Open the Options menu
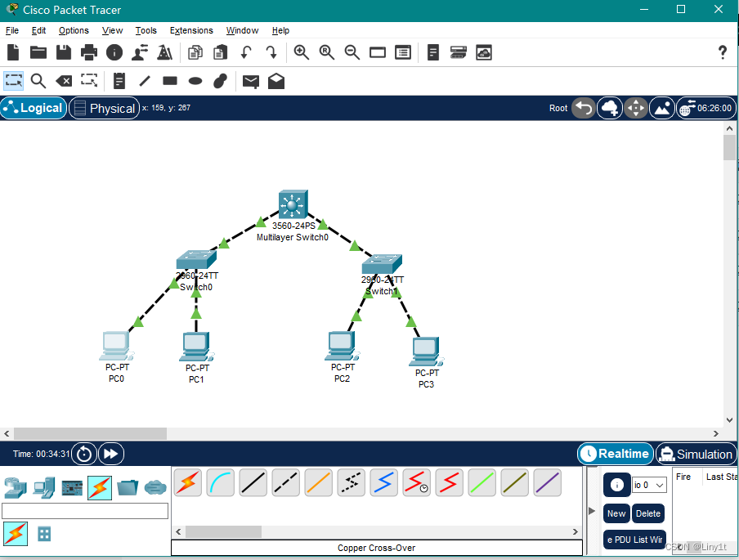The width and height of the screenshot is (739, 560). point(74,30)
